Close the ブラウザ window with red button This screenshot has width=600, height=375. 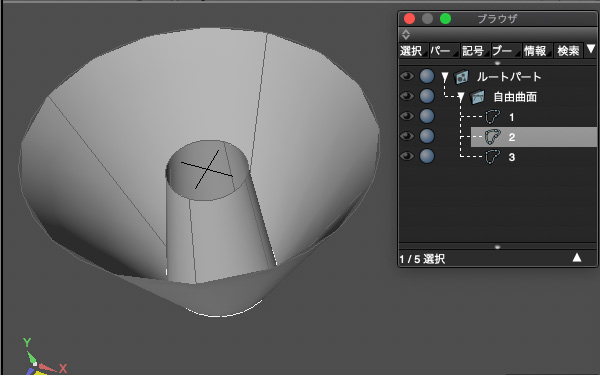(409, 18)
